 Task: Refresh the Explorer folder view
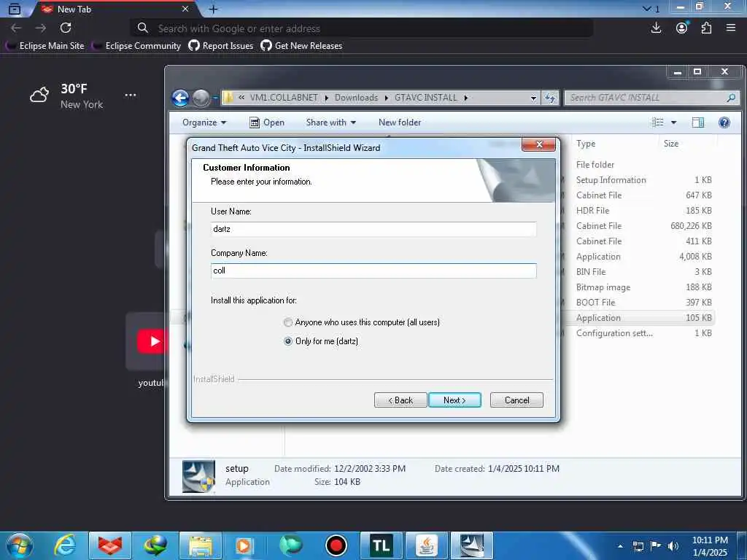pos(550,98)
